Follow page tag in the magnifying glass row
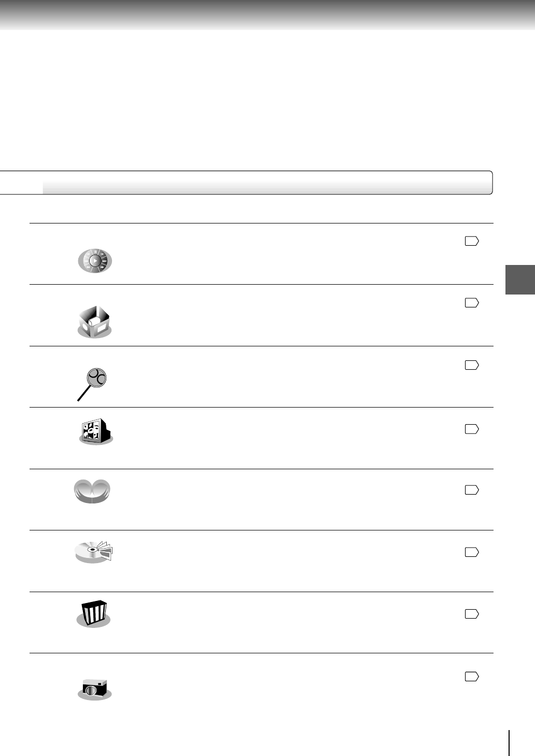 click(471, 365)
